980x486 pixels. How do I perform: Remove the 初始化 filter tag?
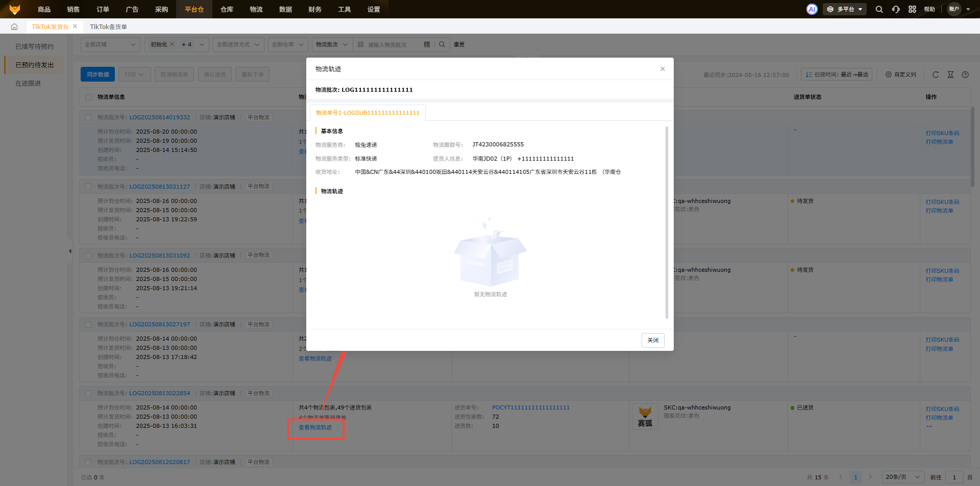click(172, 44)
